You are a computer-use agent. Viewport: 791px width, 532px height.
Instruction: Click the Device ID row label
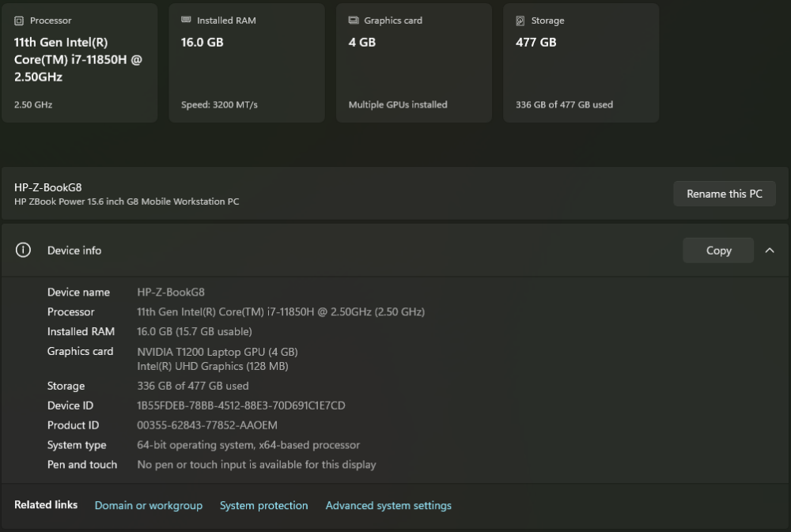[70, 406]
